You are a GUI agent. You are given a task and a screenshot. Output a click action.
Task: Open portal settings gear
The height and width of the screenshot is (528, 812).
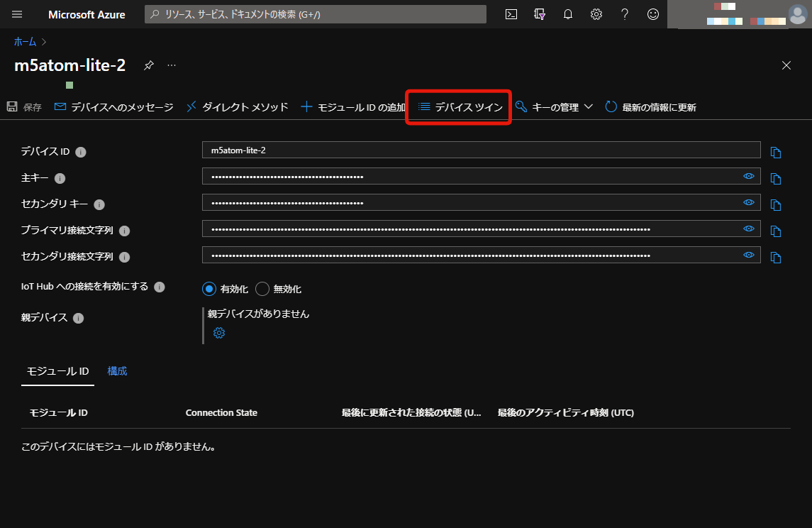click(596, 14)
